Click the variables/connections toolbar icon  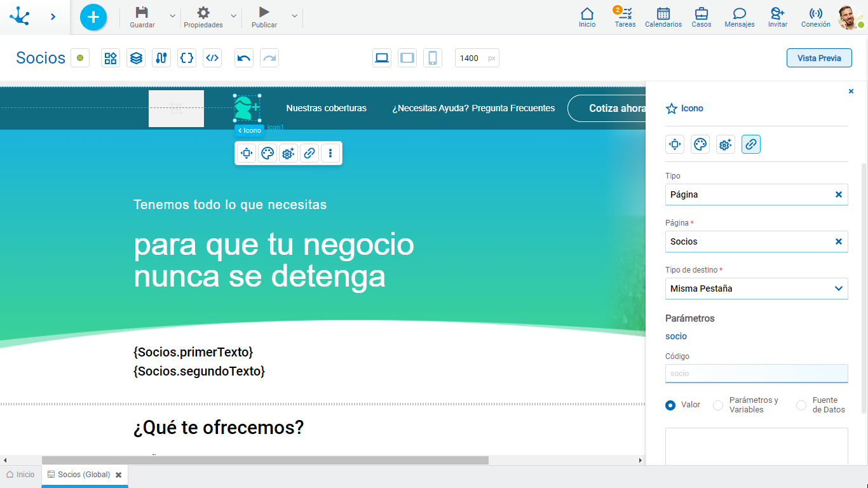point(161,58)
